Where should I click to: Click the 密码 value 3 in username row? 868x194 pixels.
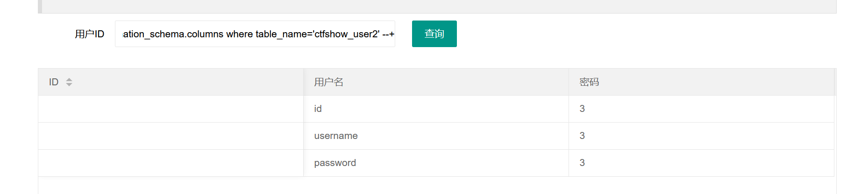click(x=582, y=136)
